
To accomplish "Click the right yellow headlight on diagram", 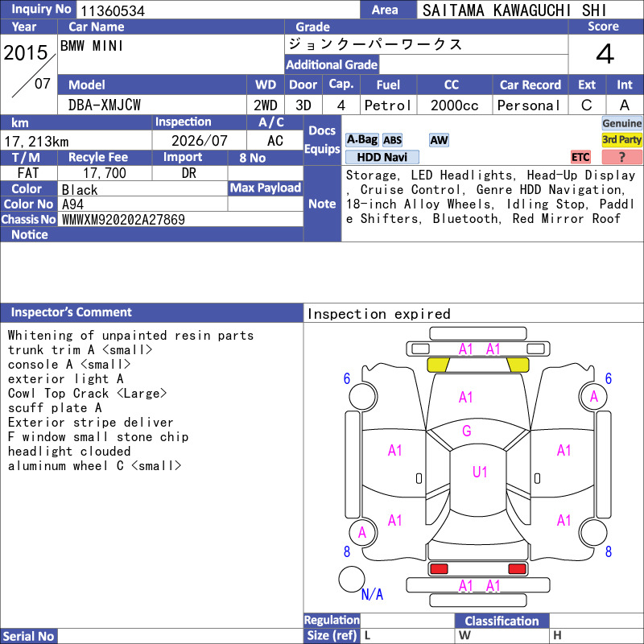I will pyautogui.click(x=518, y=365).
